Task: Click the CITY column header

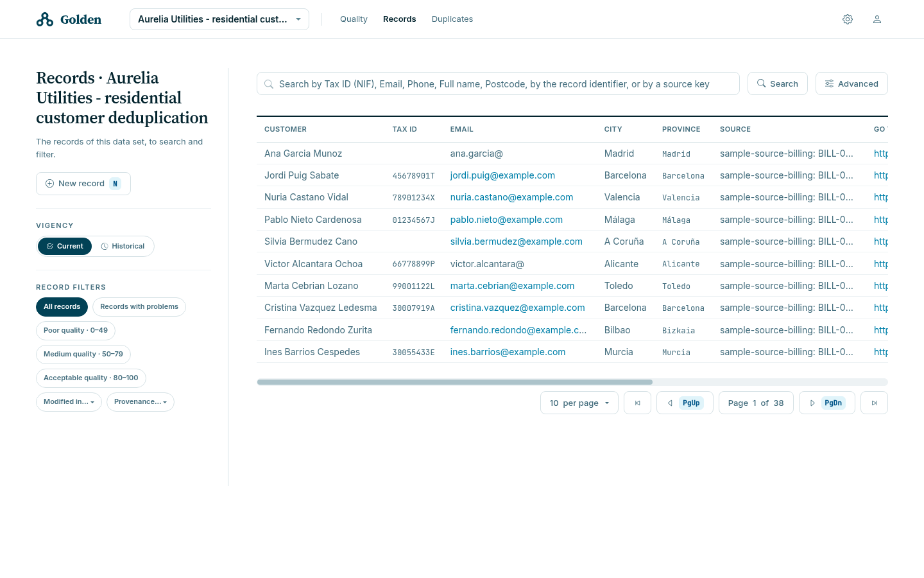Action: pyautogui.click(x=613, y=129)
